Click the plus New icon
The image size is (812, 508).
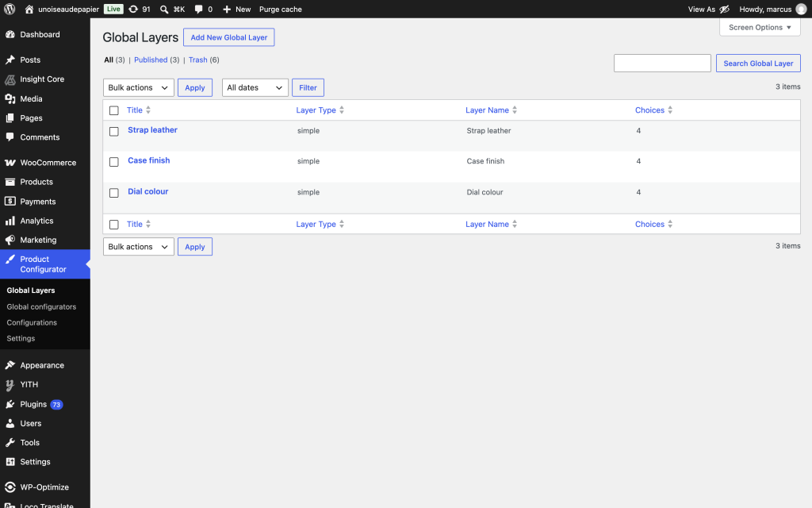pos(227,10)
